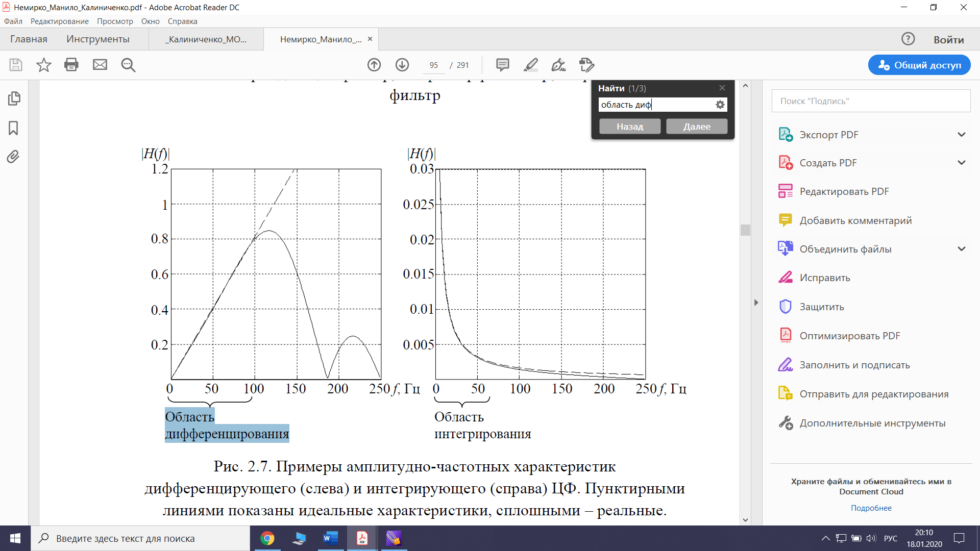Open the sign document pen tool

coord(559,65)
